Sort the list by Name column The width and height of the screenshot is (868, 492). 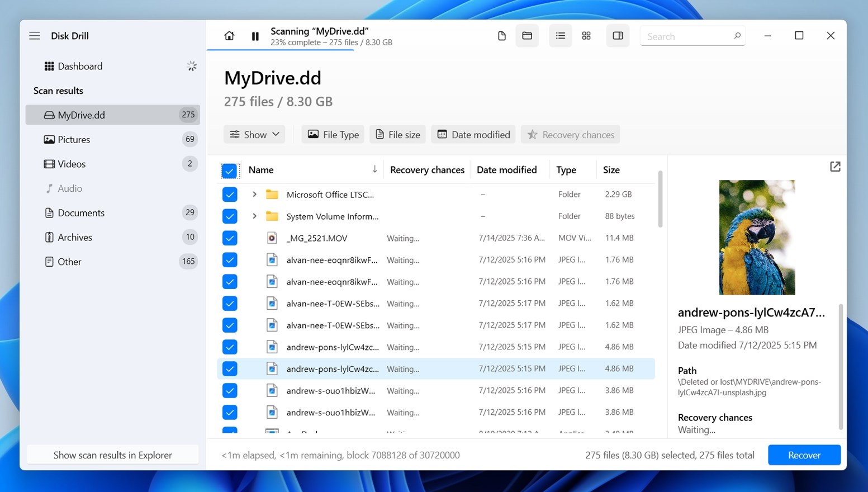coord(313,170)
